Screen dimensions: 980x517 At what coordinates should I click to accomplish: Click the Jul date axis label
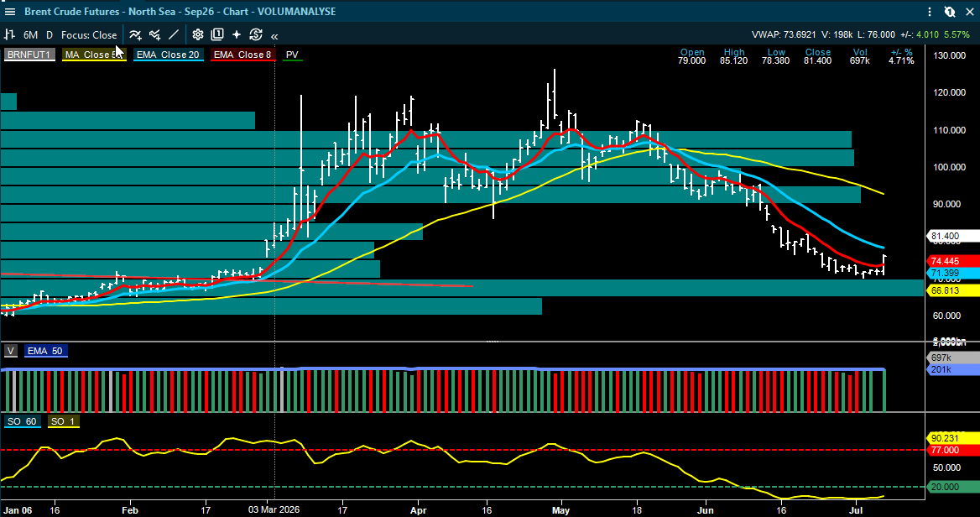[x=857, y=509]
